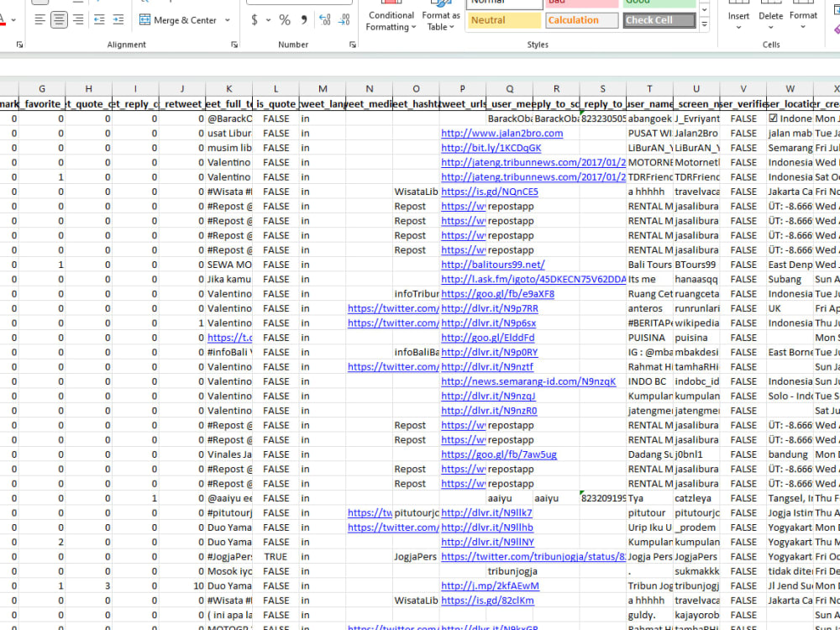Select the PUISINA user name cell
This screenshot has width=840, height=630.
pyautogui.click(x=649, y=338)
